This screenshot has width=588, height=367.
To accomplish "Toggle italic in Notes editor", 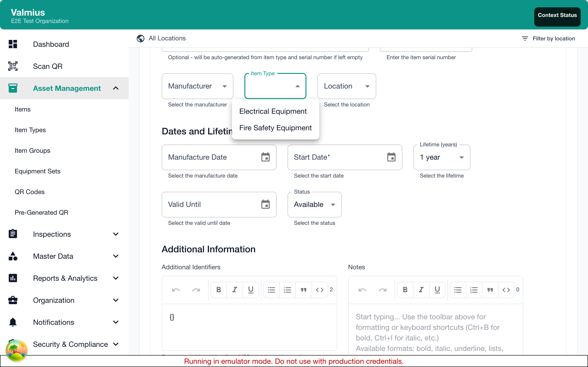I will [x=421, y=290].
